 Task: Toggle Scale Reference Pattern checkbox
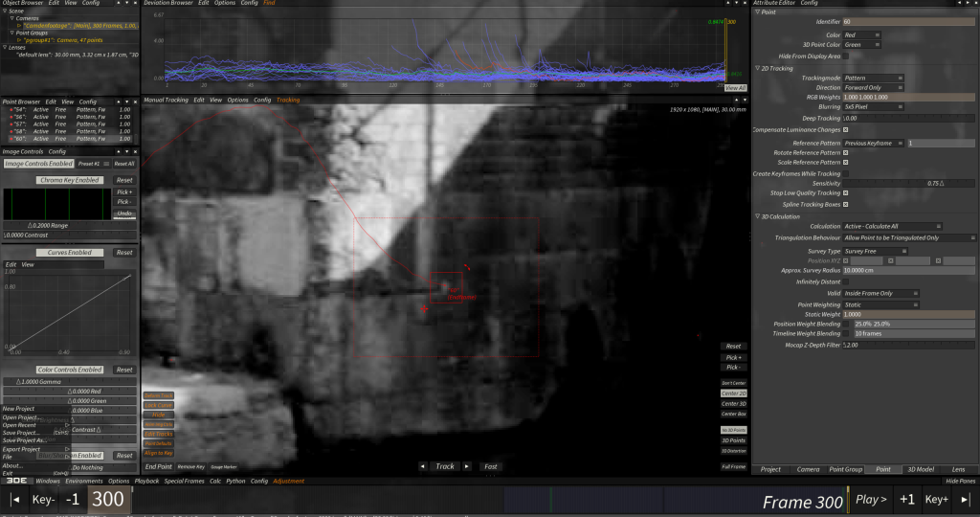pos(846,163)
